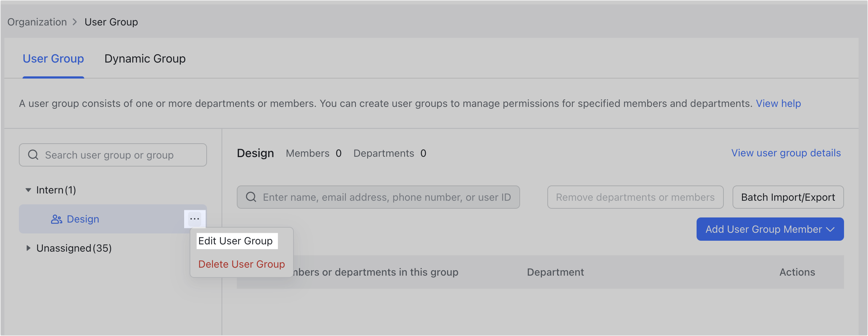Open the Add User Group Member dropdown

coord(770,229)
